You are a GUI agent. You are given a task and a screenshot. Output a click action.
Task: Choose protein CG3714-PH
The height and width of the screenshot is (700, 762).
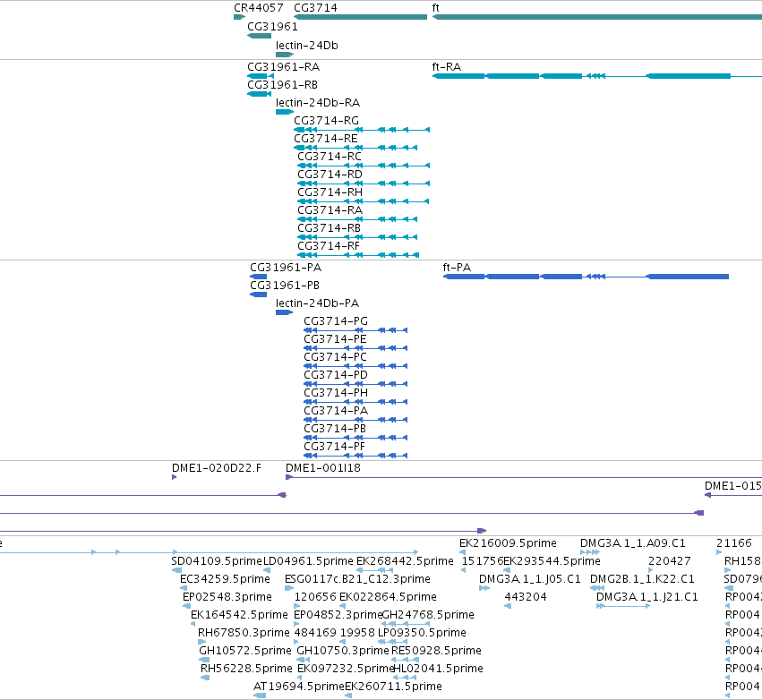click(336, 393)
